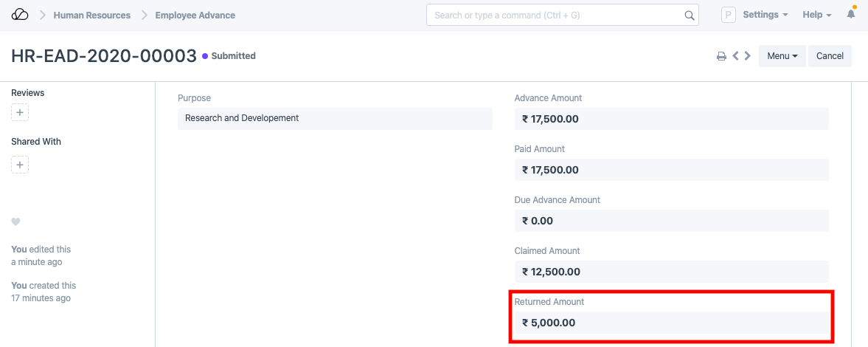Go to previous document arrow
Screen dimensions: 868x347
tap(735, 56)
